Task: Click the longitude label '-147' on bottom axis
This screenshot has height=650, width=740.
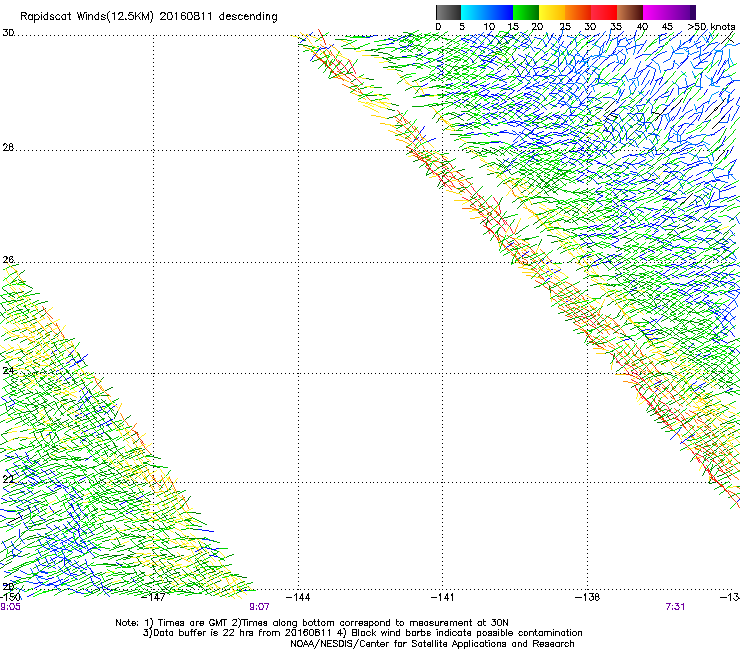Action: [153, 597]
